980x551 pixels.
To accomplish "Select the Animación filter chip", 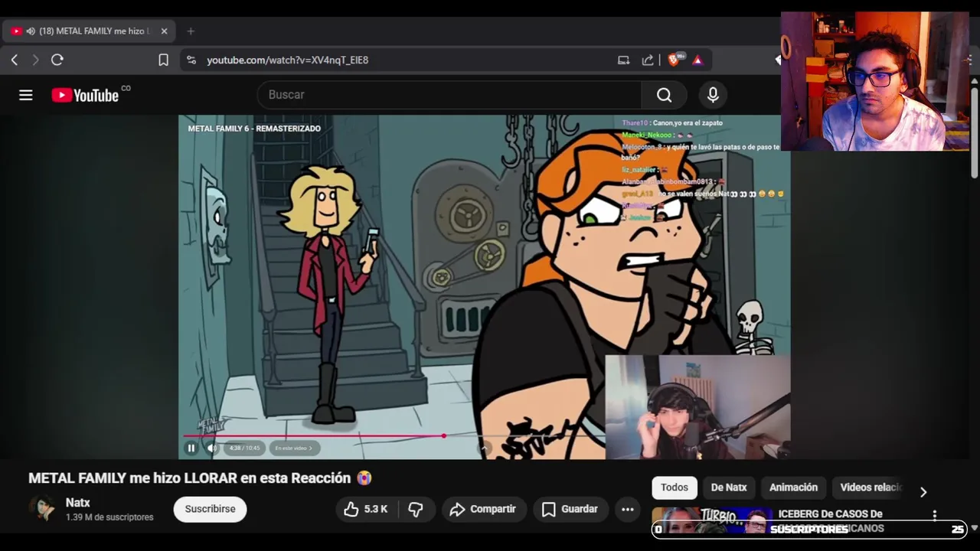I will (x=793, y=487).
